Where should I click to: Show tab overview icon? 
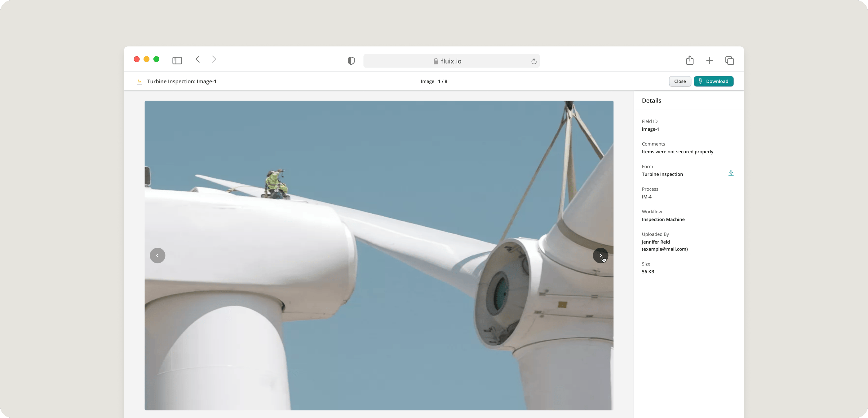tap(729, 61)
